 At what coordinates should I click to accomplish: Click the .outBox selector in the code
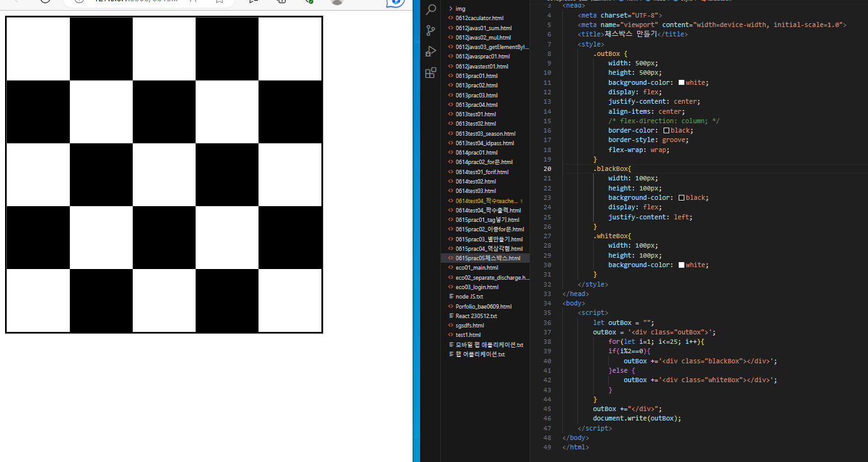607,53
